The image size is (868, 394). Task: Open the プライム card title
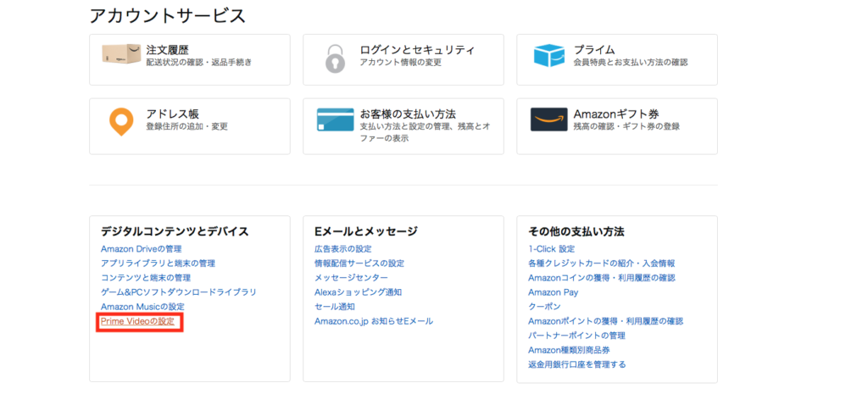(x=594, y=50)
